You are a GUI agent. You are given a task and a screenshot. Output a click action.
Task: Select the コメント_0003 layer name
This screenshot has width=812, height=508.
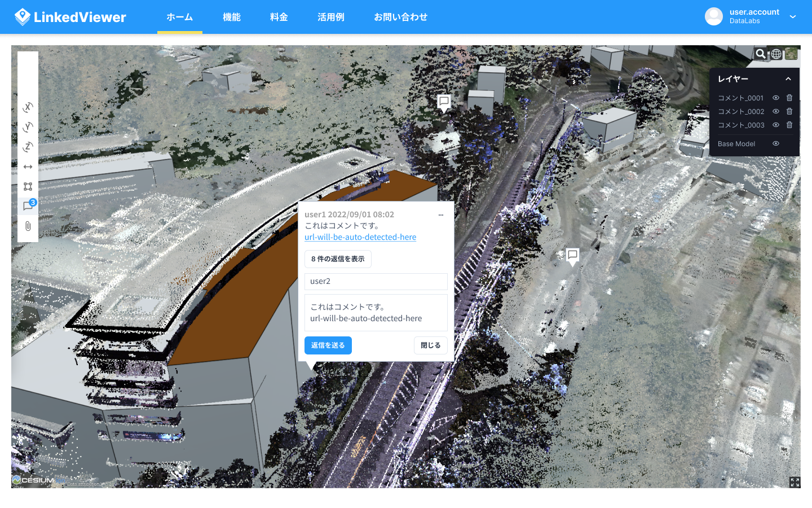pyautogui.click(x=741, y=125)
